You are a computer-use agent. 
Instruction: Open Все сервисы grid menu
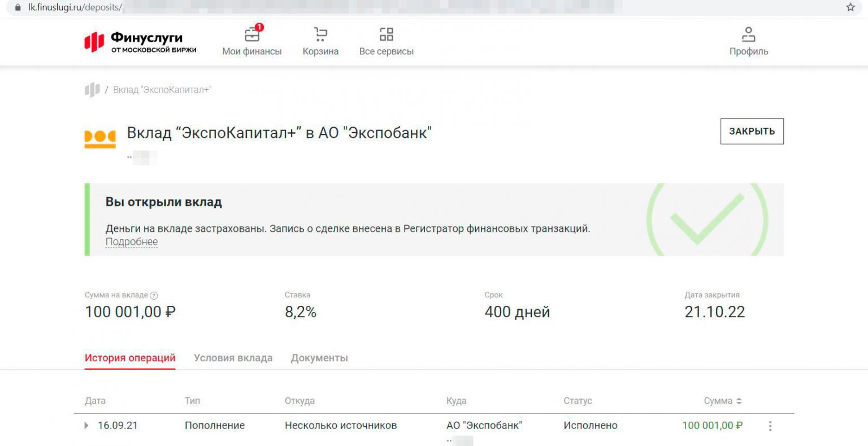(x=387, y=41)
